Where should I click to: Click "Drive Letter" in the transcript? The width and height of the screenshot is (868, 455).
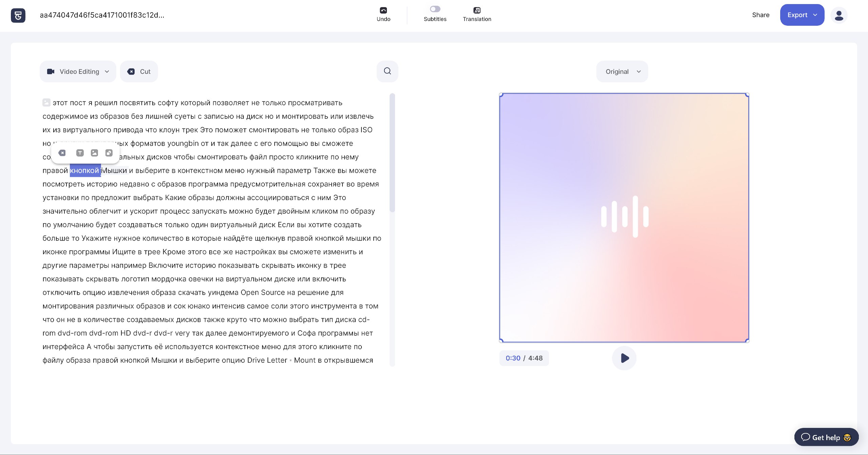[267, 360]
